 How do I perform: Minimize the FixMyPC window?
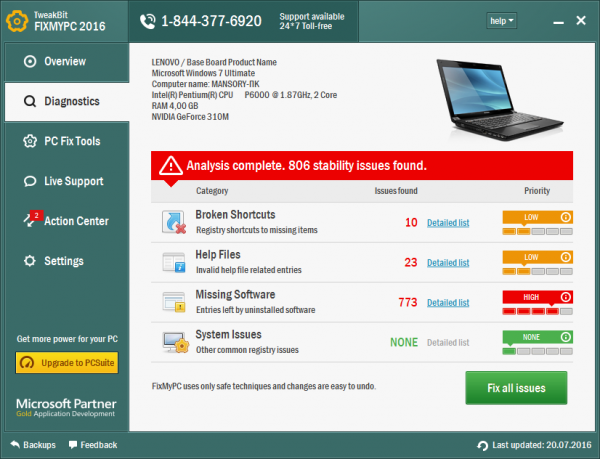tap(558, 23)
